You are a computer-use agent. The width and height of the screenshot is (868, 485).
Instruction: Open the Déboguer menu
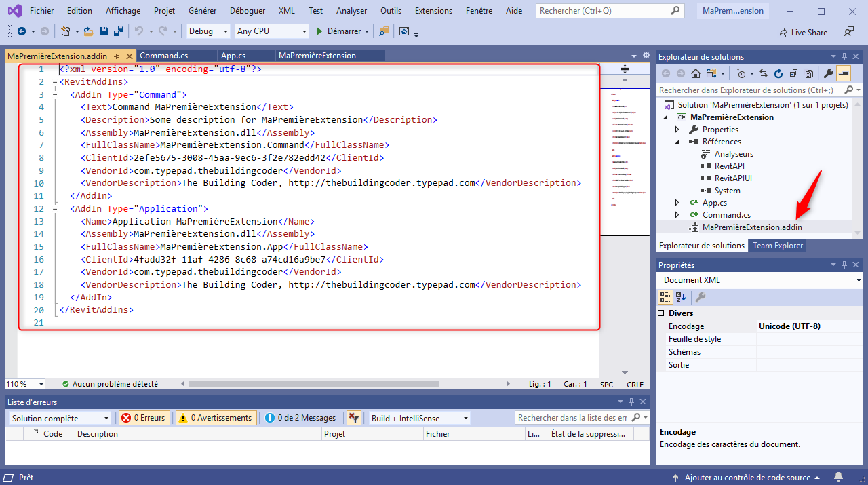tap(248, 10)
